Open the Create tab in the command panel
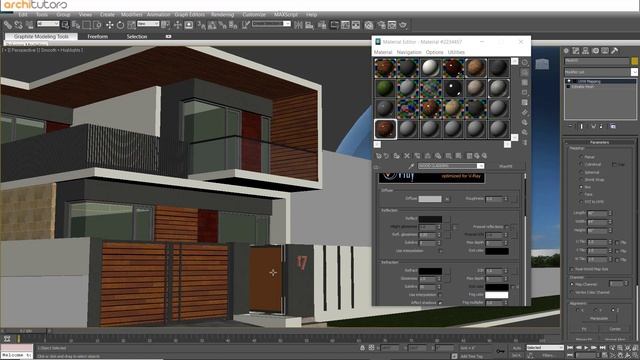Image resolution: width=640 pixels, height=360 pixels. [566, 51]
